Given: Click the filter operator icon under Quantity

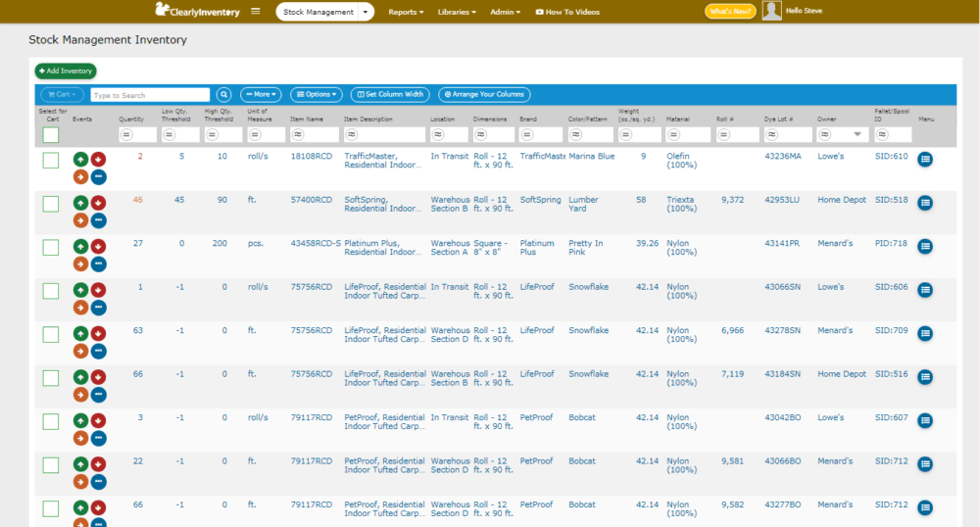Looking at the screenshot, I should (x=126, y=135).
